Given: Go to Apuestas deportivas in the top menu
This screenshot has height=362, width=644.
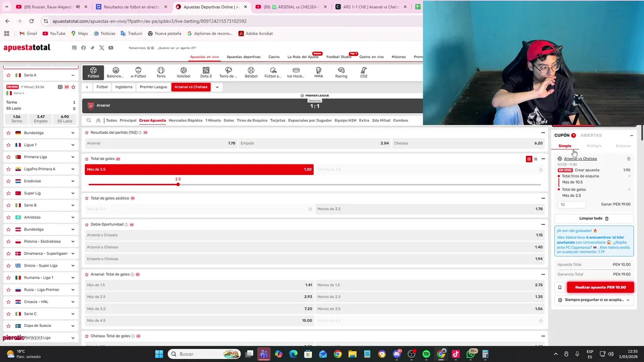Looking at the screenshot, I should point(244,57).
